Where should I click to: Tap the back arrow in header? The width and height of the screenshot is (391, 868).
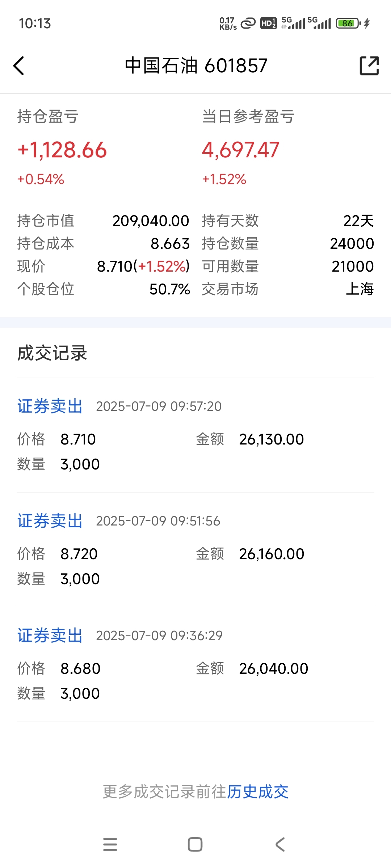coord(19,66)
